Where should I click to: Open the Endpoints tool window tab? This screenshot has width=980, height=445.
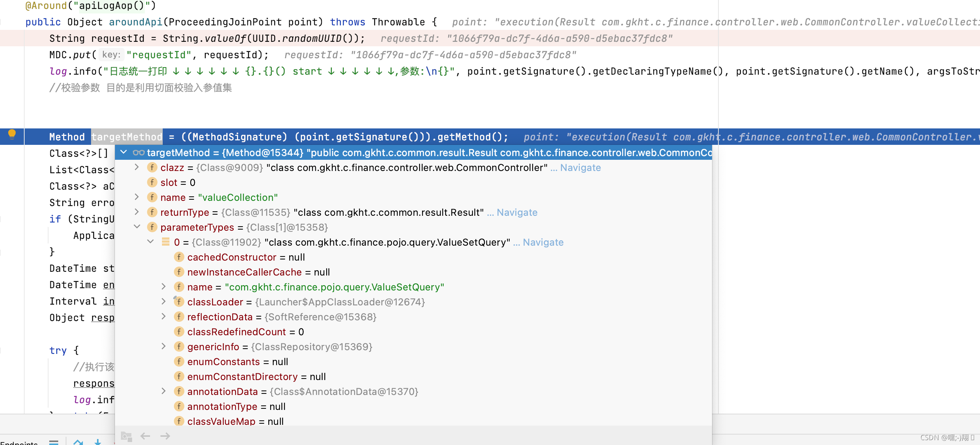pos(19,443)
